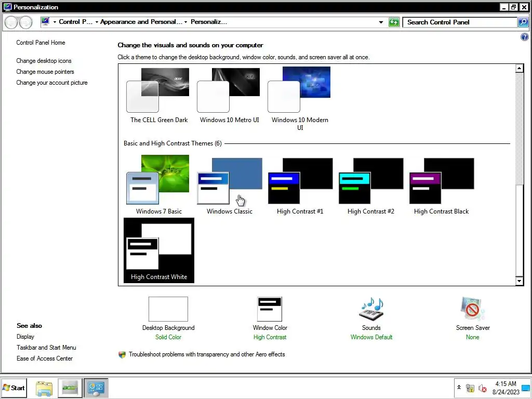The image size is (532, 399).
Task: Show hidden tray icons arrow
Action: pyautogui.click(x=459, y=387)
